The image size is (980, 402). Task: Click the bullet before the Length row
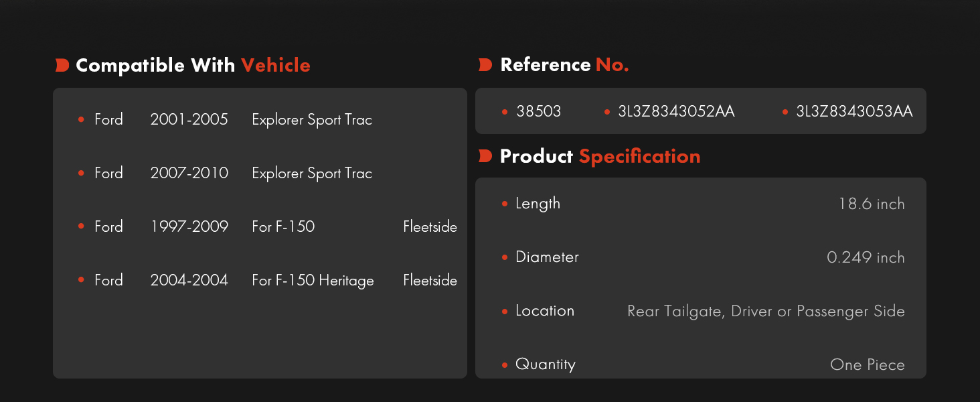click(x=505, y=204)
